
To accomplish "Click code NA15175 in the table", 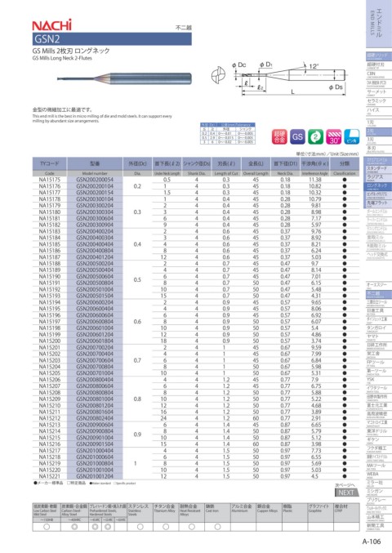I will coord(49,180).
